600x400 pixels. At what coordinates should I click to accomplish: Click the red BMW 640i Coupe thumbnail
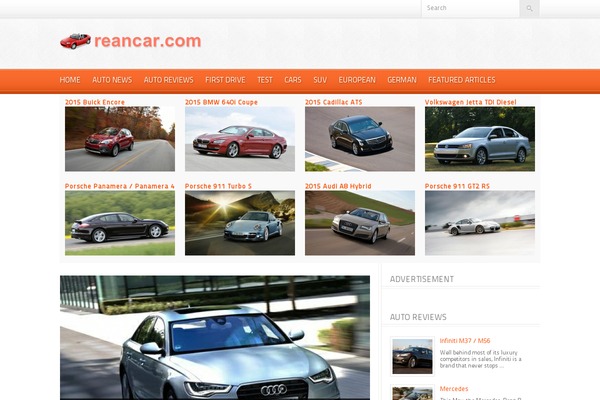point(240,139)
